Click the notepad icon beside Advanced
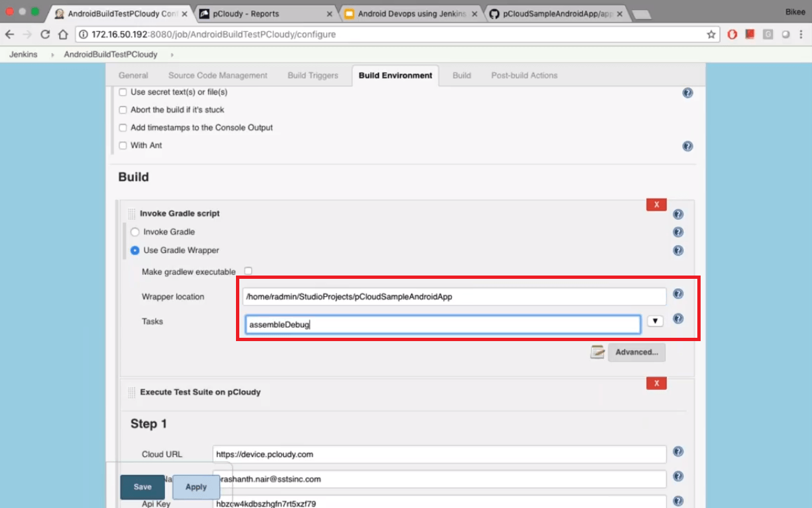 pos(598,352)
